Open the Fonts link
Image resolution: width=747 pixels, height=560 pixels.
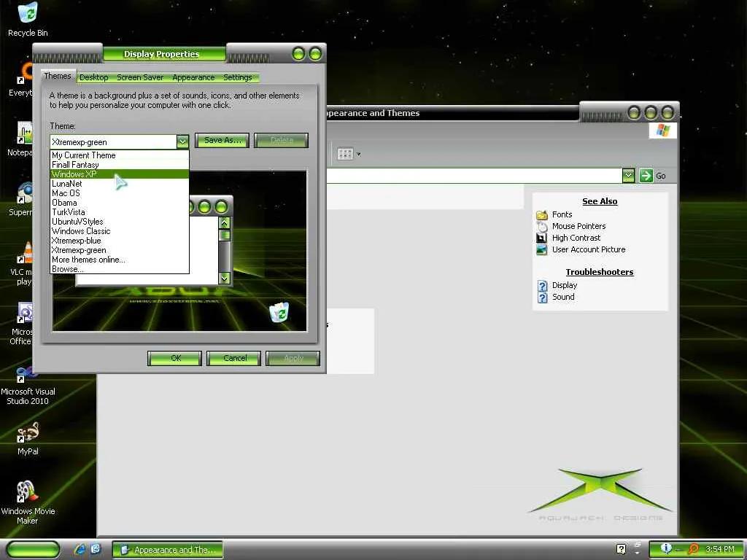tap(562, 215)
